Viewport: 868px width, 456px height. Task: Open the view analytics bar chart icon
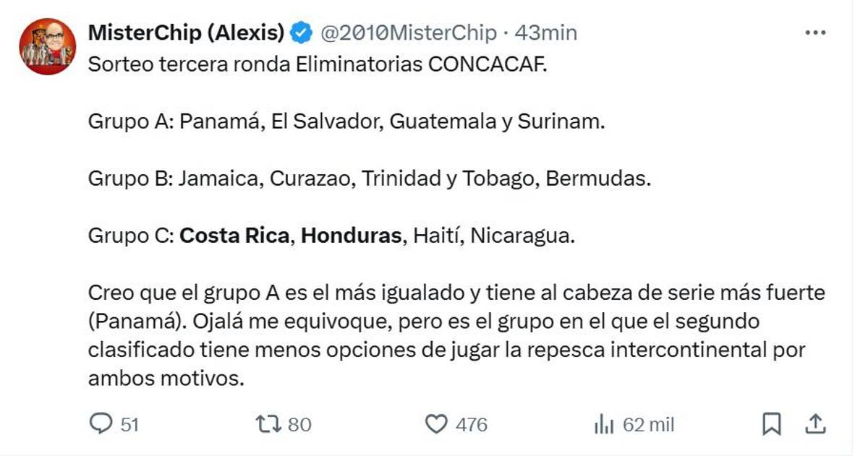(603, 425)
